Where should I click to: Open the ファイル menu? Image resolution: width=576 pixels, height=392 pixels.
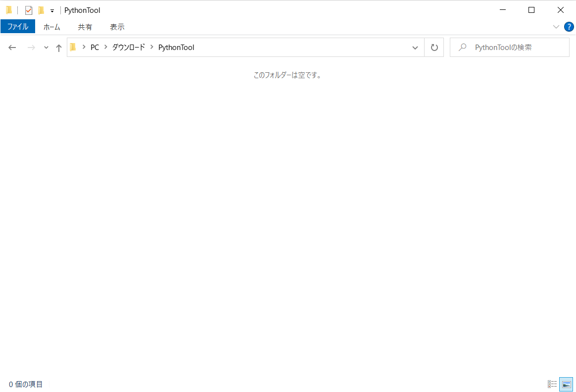18,27
